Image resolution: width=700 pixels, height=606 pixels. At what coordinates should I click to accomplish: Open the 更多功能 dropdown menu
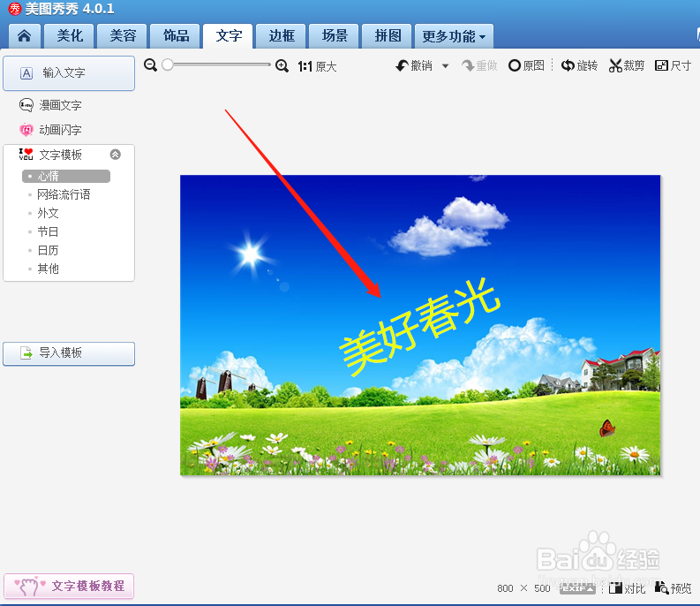coord(454,35)
